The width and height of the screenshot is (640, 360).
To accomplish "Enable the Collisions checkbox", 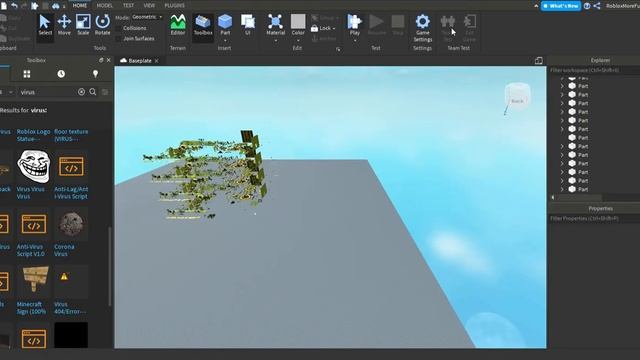I will (x=118, y=28).
